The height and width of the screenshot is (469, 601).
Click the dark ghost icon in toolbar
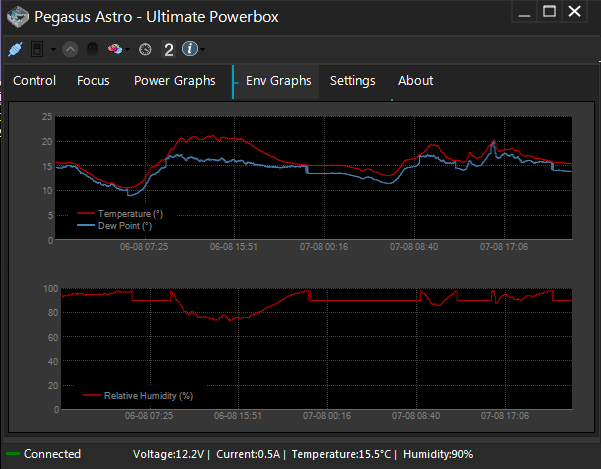[x=92, y=49]
